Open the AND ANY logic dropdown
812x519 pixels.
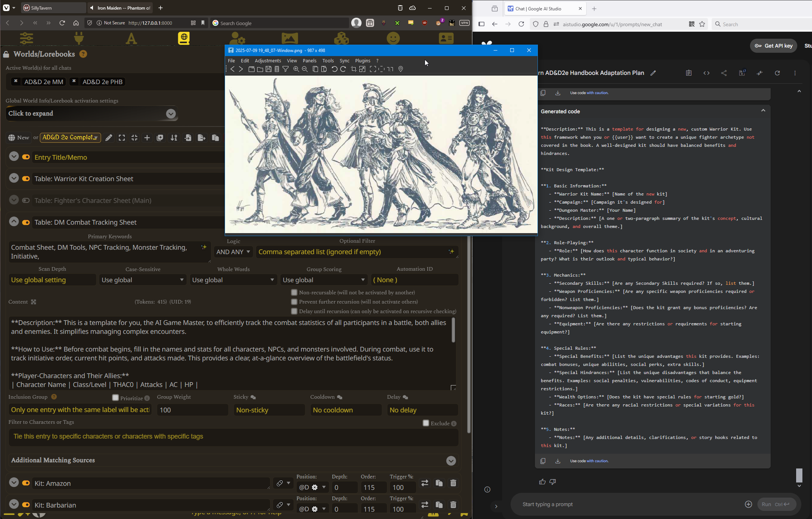pyautogui.click(x=233, y=252)
